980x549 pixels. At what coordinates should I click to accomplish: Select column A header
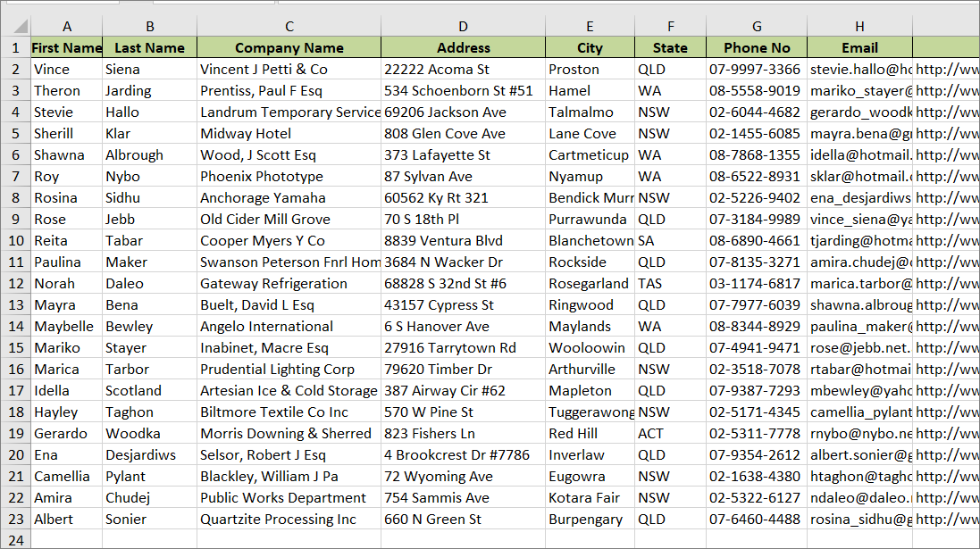67,26
